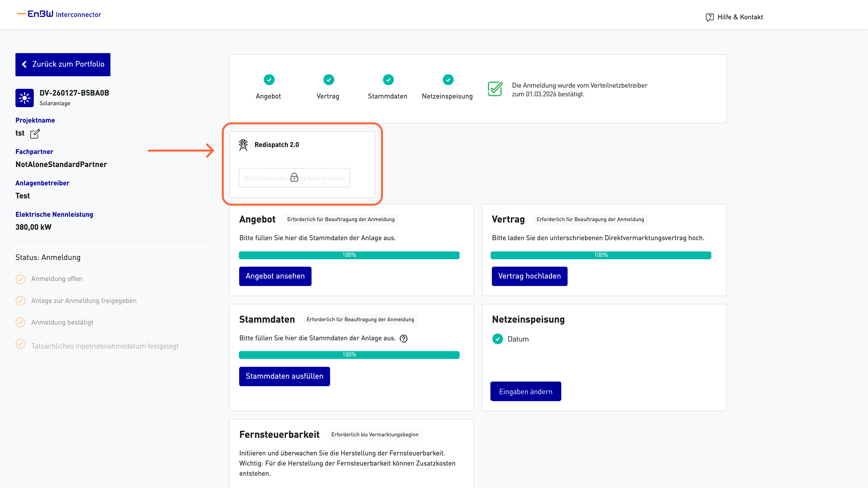Click the solar plant sun icon
The height and width of the screenshot is (488, 868).
point(25,98)
